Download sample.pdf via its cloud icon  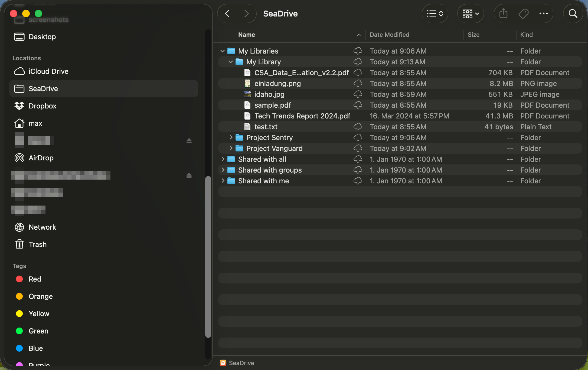coord(358,105)
